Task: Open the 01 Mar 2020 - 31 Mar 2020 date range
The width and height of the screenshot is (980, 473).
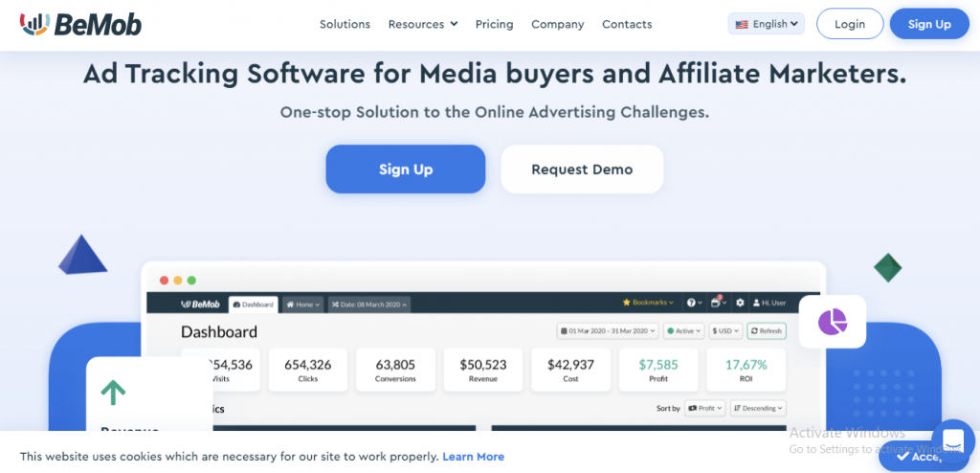Action: click(x=608, y=331)
